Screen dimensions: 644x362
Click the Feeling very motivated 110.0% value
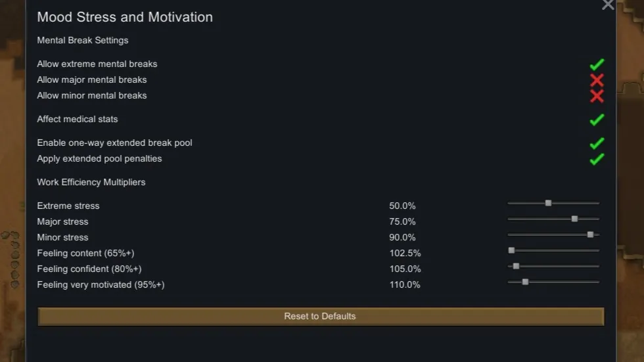405,285
